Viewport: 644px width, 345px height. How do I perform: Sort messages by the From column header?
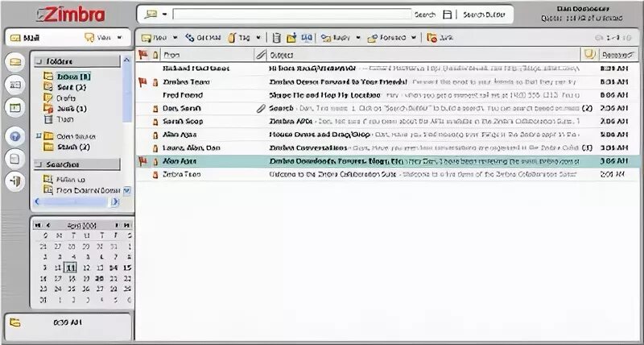(x=208, y=55)
